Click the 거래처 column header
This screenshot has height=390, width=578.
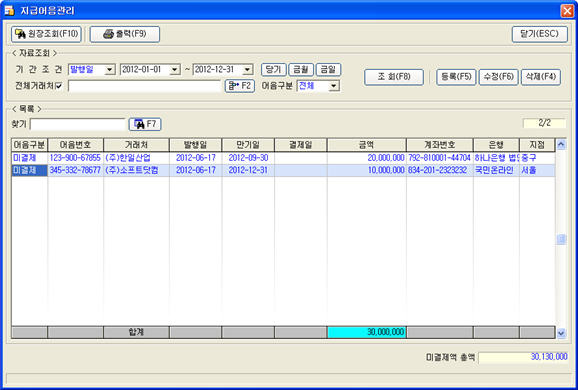(136, 145)
